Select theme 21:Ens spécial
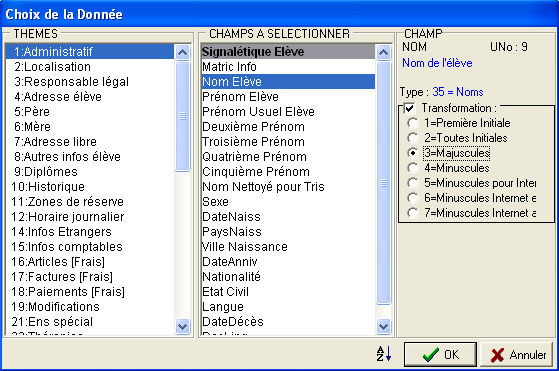Viewport: 559px width, 371px height. tap(89, 321)
